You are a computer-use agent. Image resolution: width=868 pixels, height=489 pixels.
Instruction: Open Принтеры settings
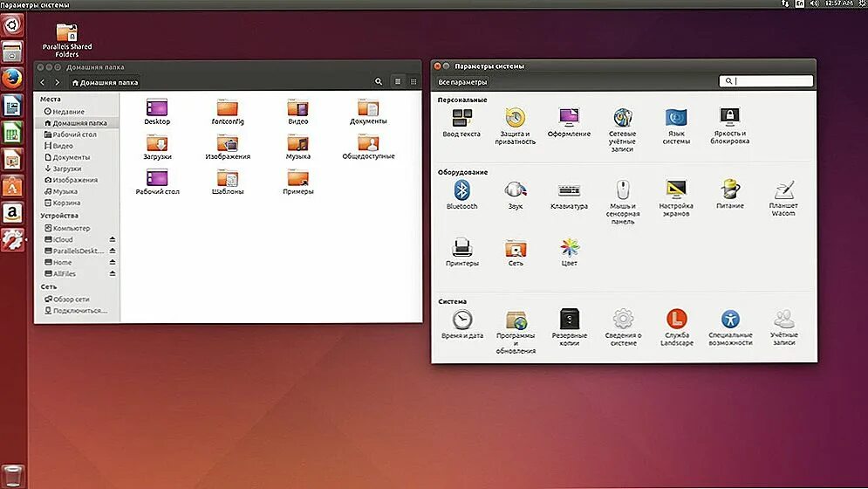click(x=461, y=252)
